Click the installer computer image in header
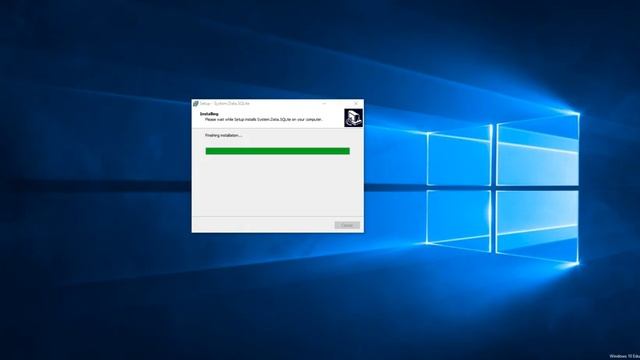Screen dimensions: 640x360 [353, 118]
